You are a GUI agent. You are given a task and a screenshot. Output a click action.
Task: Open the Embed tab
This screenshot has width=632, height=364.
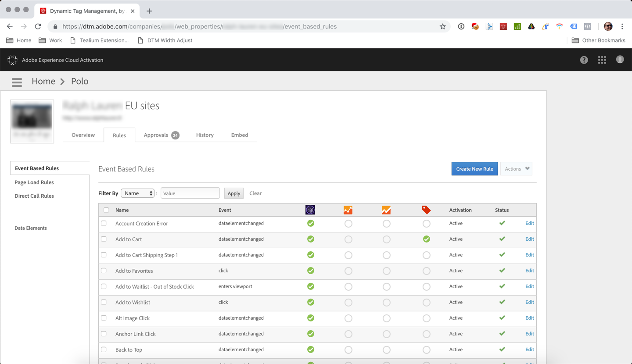point(240,135)
